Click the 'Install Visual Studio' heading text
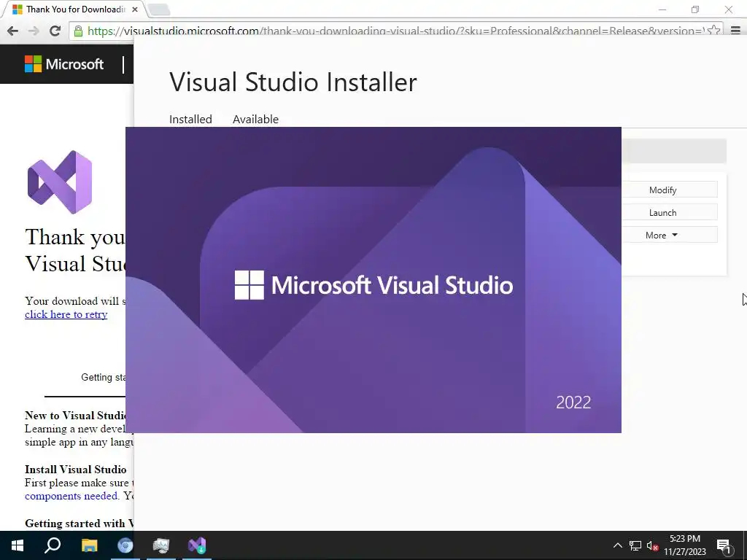Image resolution: width=747 pixels, height=560 pixels. pos(76,469)
